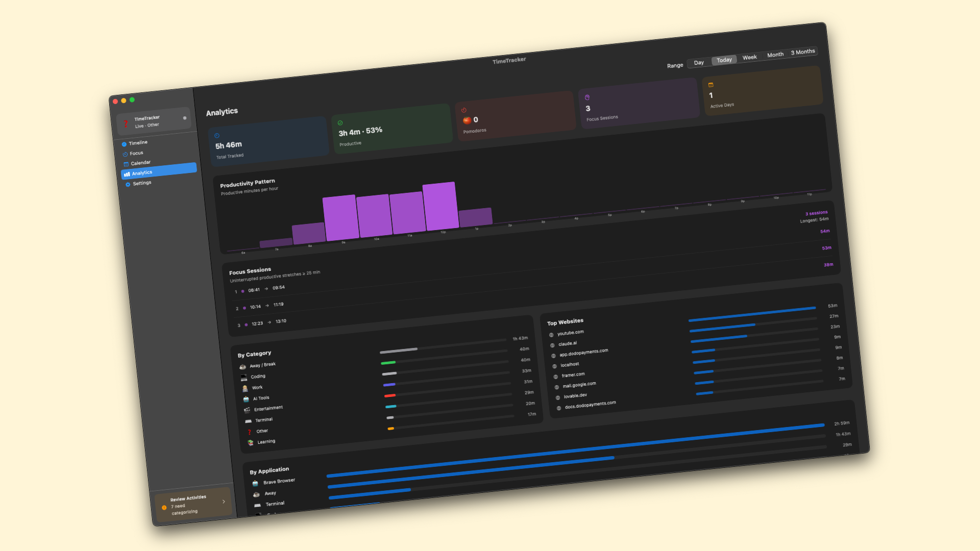
Task: Click the framer.com website row
Action: [697, 362]
